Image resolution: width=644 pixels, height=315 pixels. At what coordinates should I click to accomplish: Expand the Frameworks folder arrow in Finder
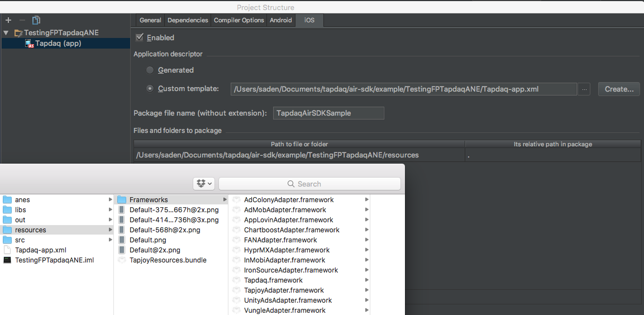(225, 200)
